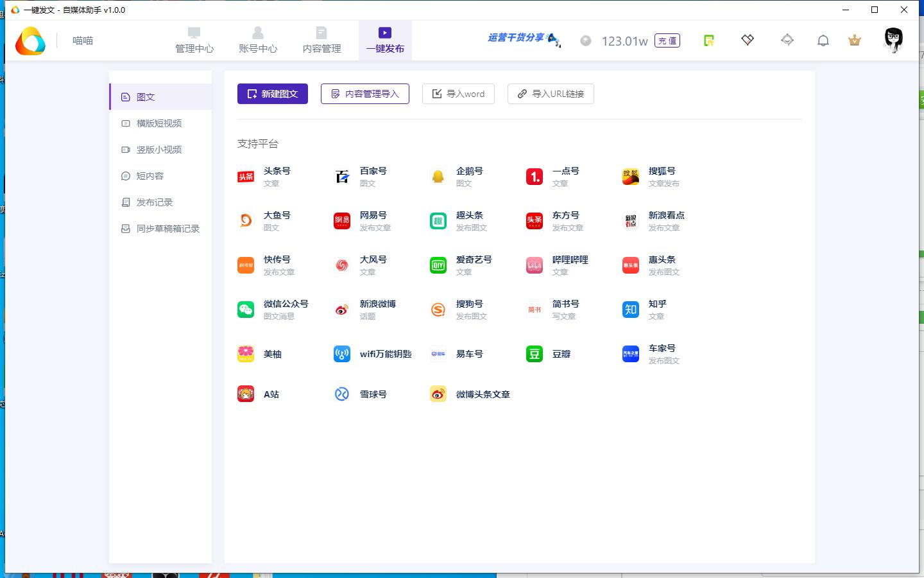Select the 豆瓣 green icon

point(535,354)
